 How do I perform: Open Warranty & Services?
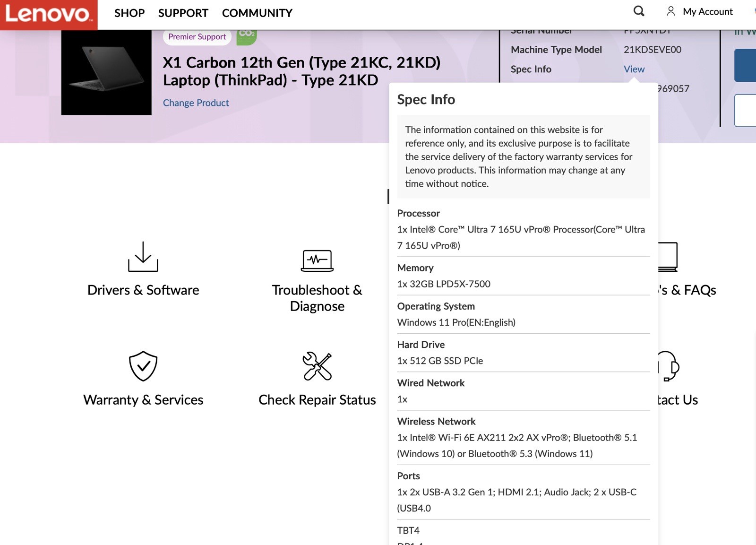[143, 400]
